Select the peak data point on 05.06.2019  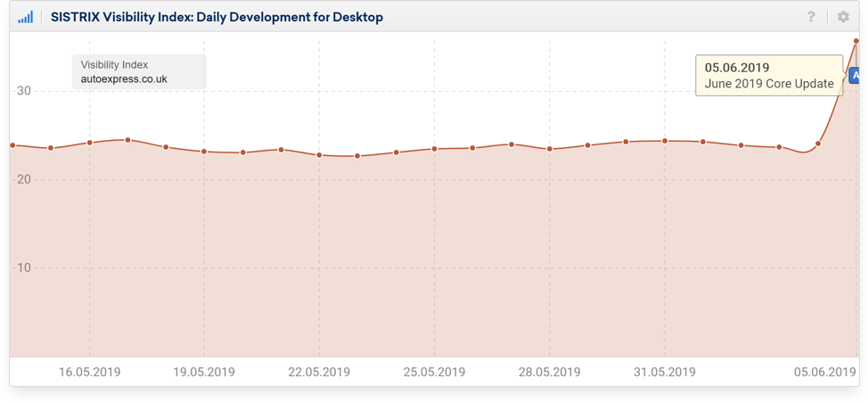(856, 41)
